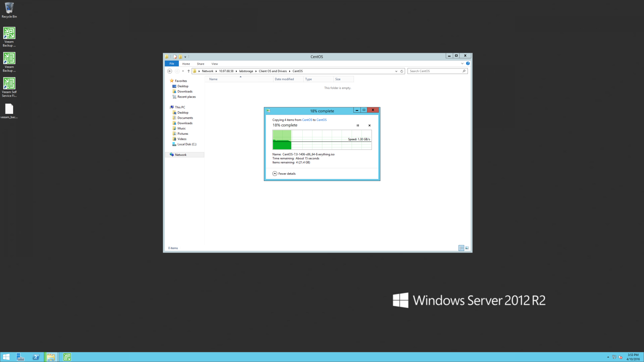The width and height of the screenshot is (644, 362).
Task: Open the volume tray icon
Action: point(620,357)
